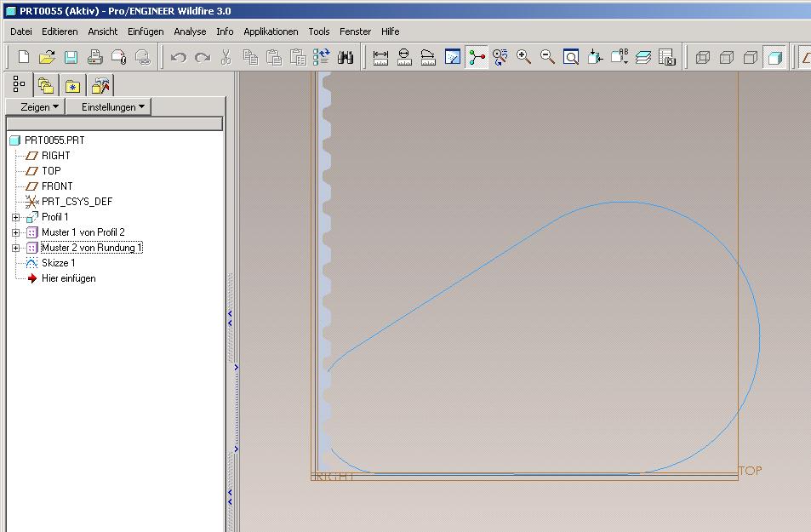Image resolution: width=811 pixels, height=532 pixels.
Task: Select the favorites tab icon
Action: tap(72, 85)
